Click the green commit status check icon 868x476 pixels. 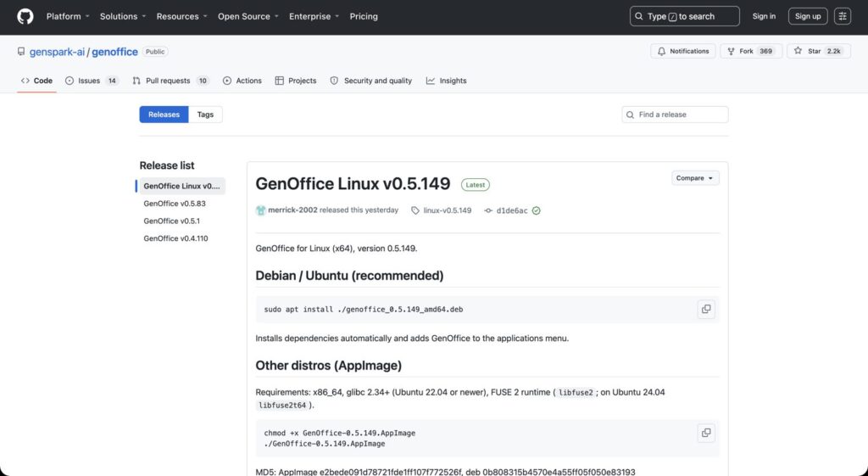tap(536, 210)
